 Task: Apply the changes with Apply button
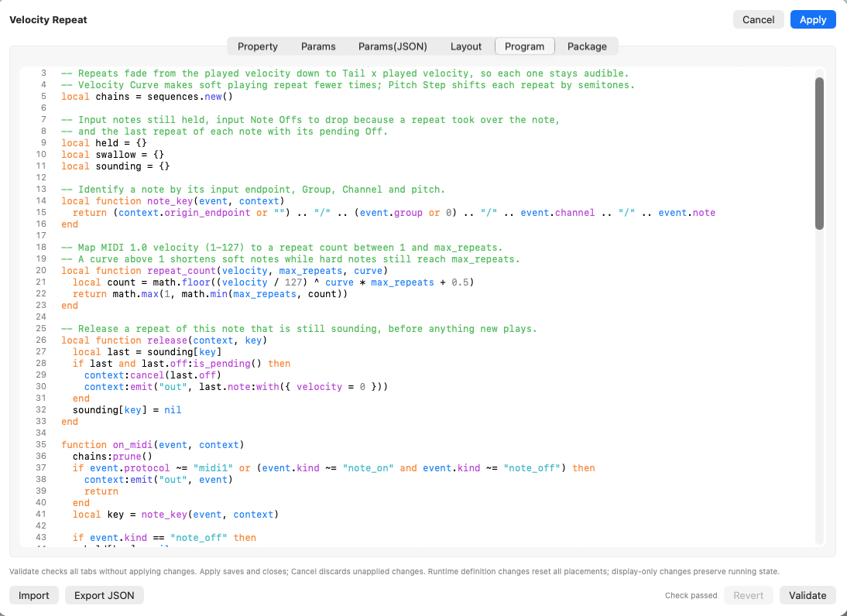tap(813, 19)
